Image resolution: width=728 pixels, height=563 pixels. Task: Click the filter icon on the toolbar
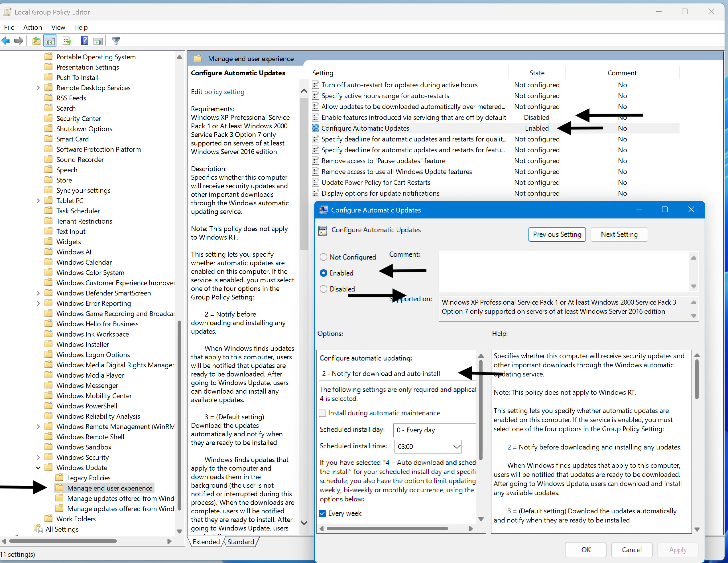(x=115, y=40)
